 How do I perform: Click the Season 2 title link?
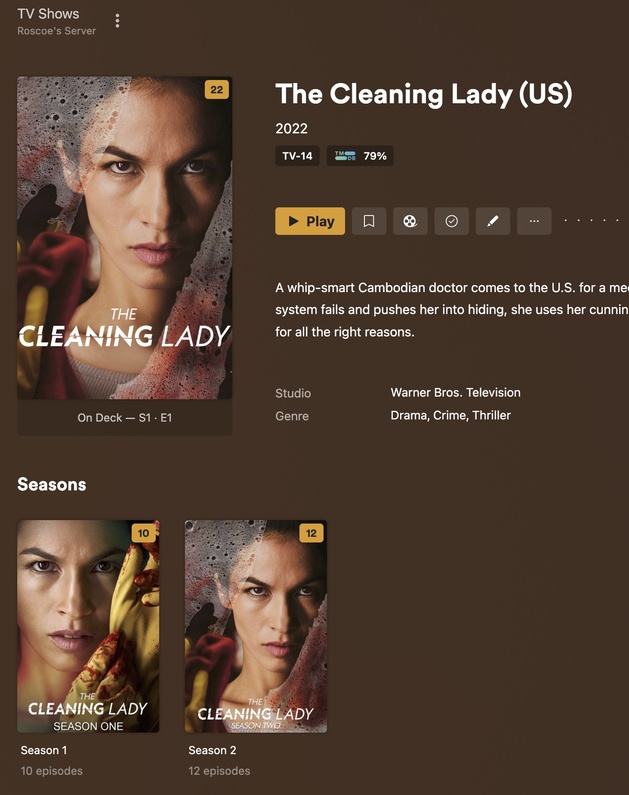tap(212, 750)
